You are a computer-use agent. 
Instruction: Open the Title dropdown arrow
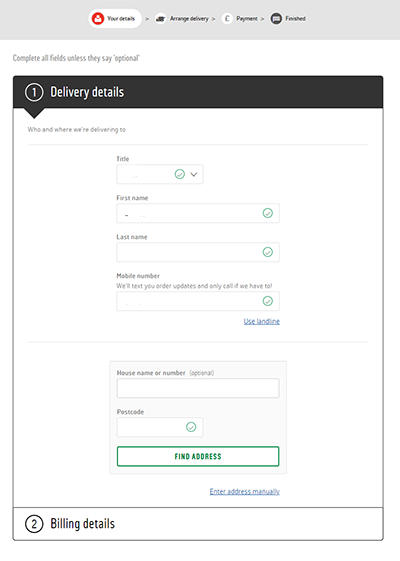pos(194,175)
